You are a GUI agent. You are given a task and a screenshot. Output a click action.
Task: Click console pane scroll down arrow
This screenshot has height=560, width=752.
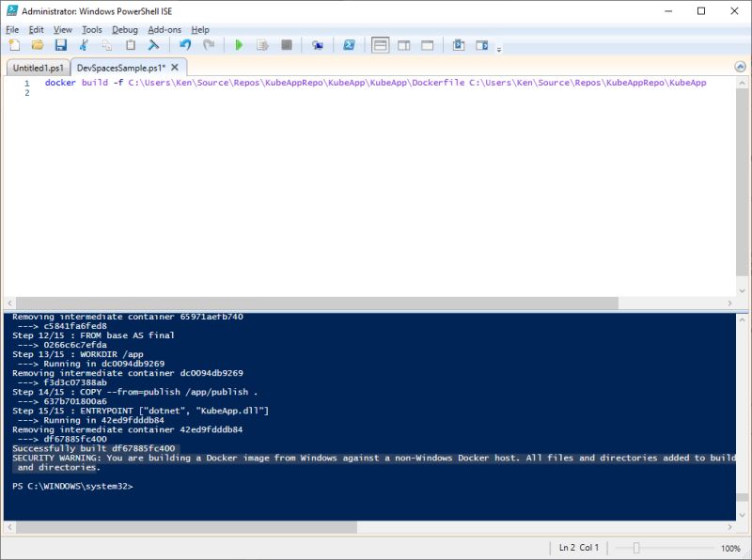click(742, 515)
